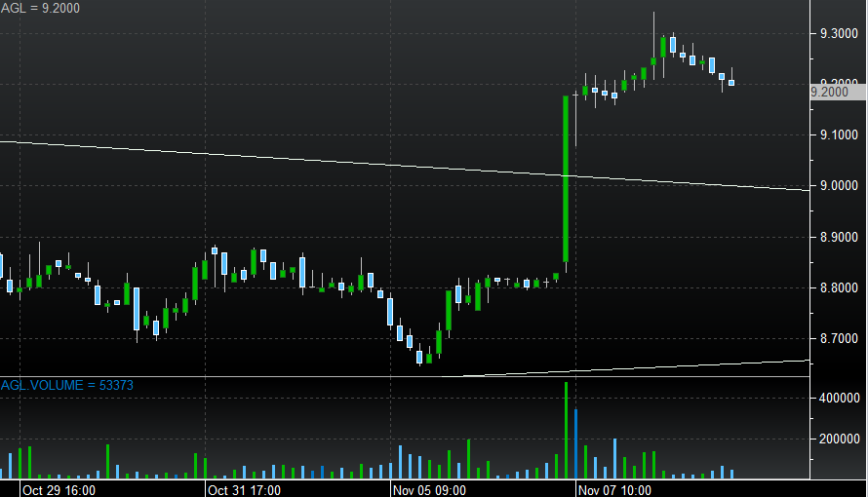868x497 pixels.
Task: Click the Nov 05 09:00 time label
Action: point(429,489)
